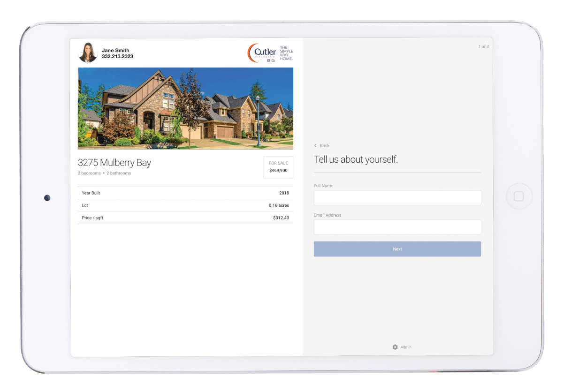Tap the iPad front camera dot
The image size is (563, 392).
pos(47,198)
